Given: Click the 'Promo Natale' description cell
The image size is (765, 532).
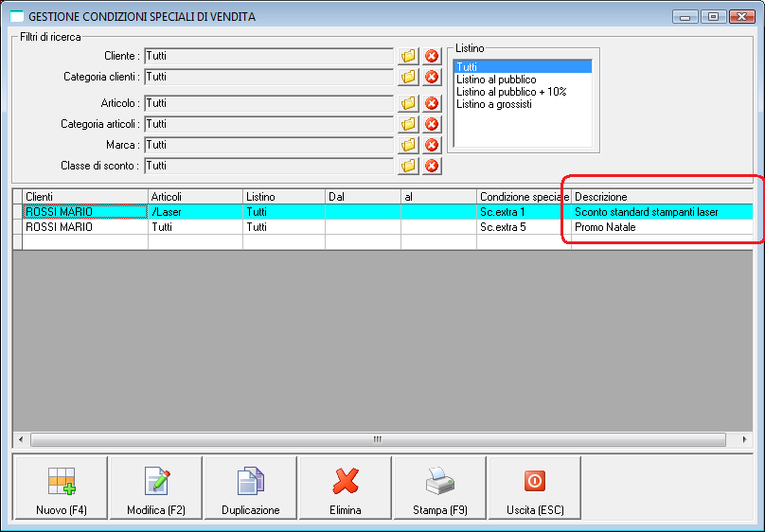Looking at the screenshot, I should (x=662, y=227).
